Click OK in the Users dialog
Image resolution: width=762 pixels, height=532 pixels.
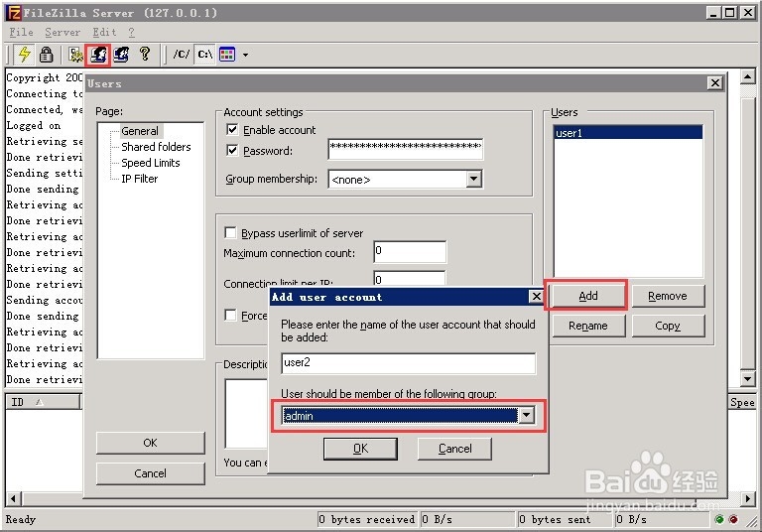click(150, 443)
